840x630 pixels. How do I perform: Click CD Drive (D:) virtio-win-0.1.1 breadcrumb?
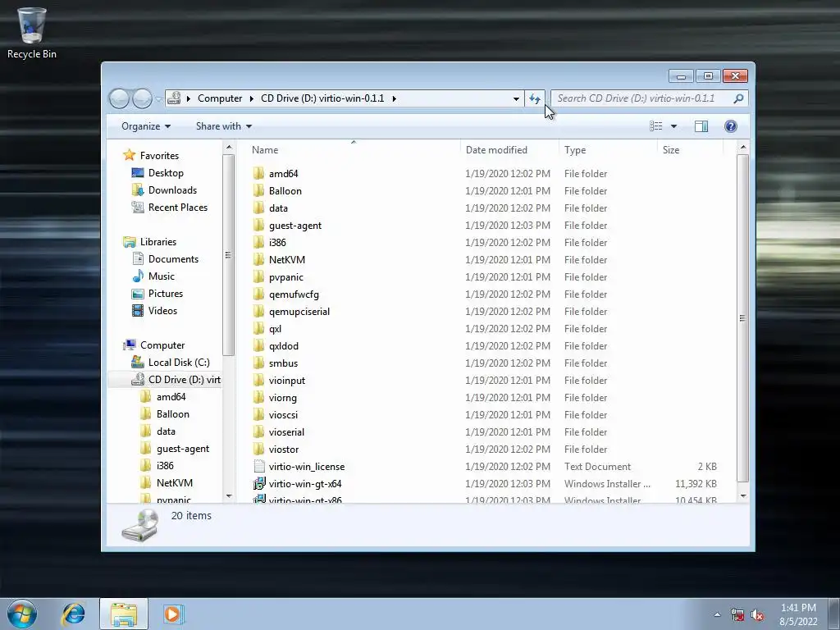point(322,98)
